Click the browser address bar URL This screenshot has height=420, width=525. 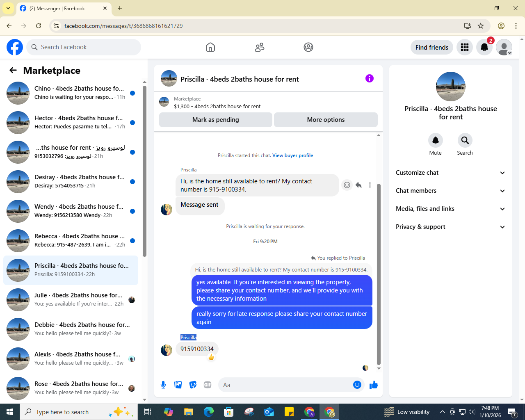pos(123,26)
